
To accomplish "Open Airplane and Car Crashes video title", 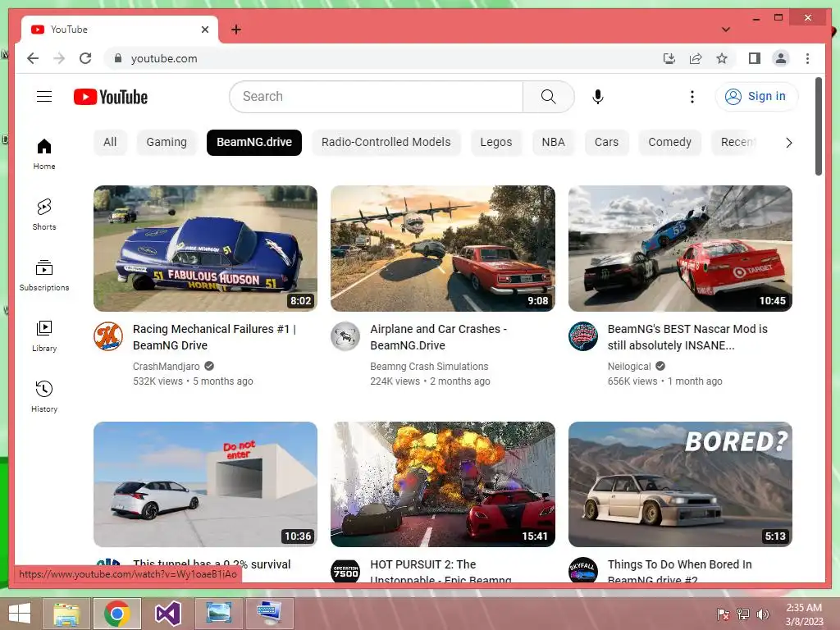I will tap(439, 337).
